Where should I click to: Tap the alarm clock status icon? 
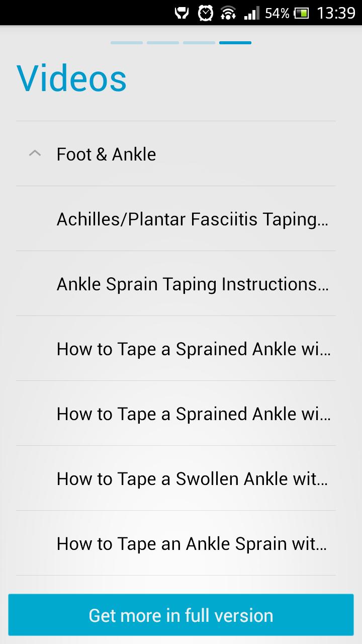[205, 13]
